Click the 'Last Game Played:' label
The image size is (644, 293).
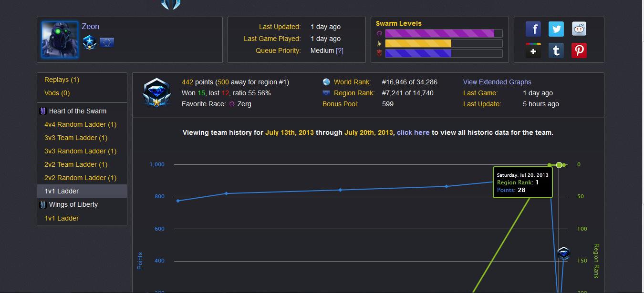click(272, 39)
